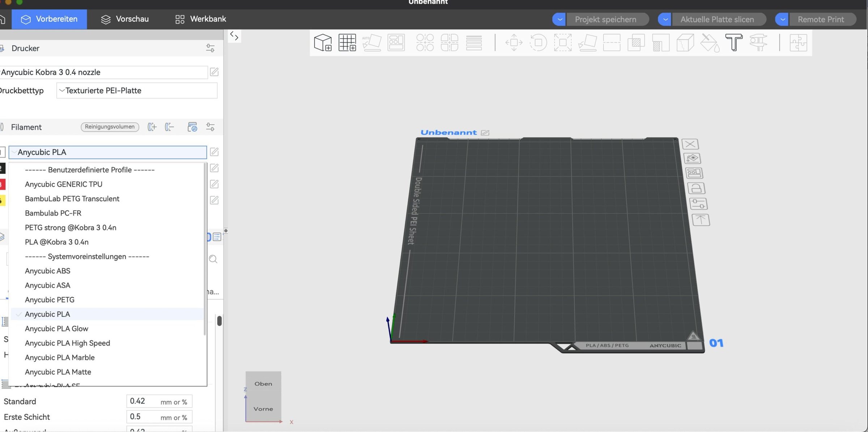The width and height of the screenshot is (868, 432).
Task: Collapse the sidebar with arrow toggle
Action: point(234,36)
